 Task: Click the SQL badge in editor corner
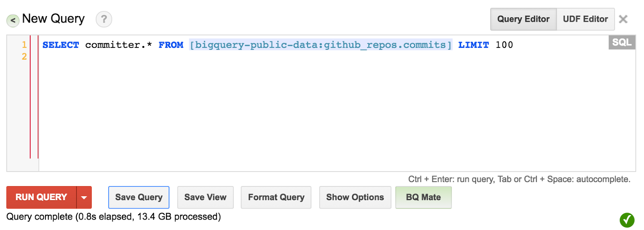pyautogui.click(x=621, y=42)
